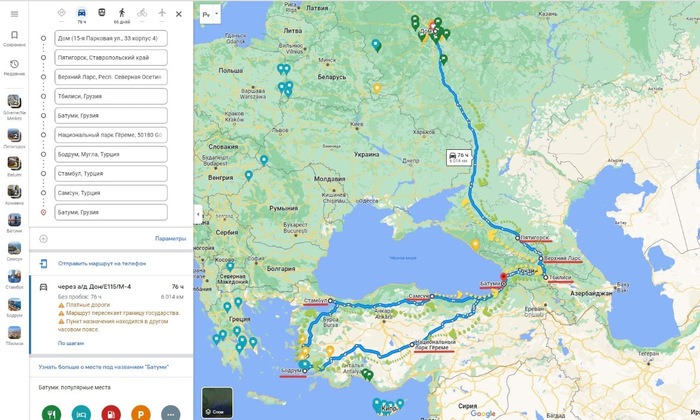Search hotels with the teal bed icon
This screenshot has height=420, width=700.
coord(81,413)
